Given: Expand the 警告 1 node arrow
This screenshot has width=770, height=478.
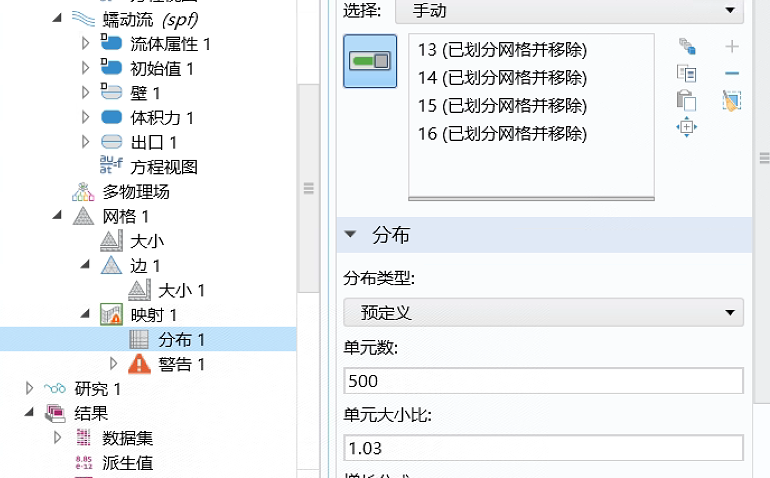Looking at the screenshot, I should 113,364.
